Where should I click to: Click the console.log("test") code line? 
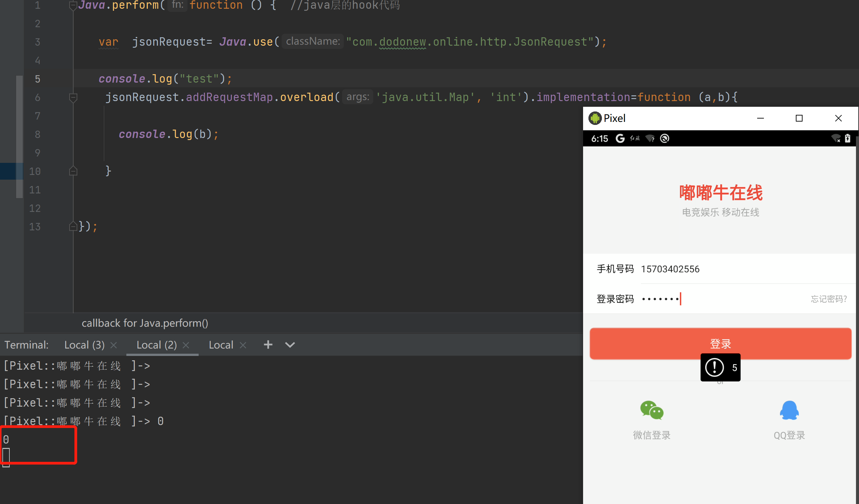(x=165, y=79)
